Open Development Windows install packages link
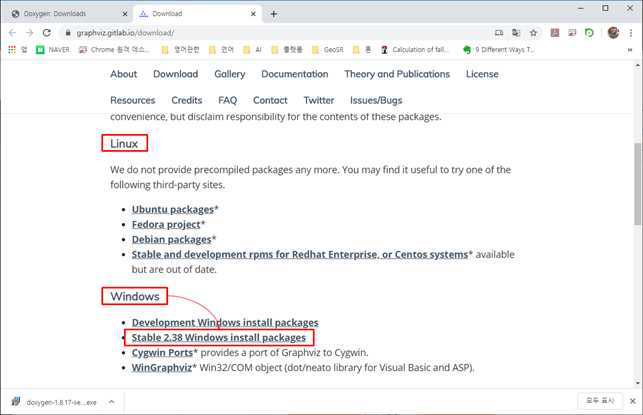This screenshot has height=415, width=643. [x=225, y=323]
